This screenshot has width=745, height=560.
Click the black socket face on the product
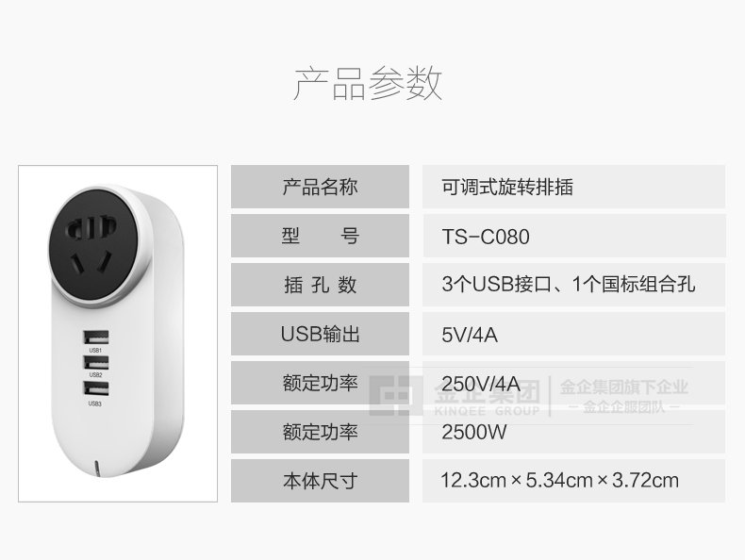pos(93,245)
